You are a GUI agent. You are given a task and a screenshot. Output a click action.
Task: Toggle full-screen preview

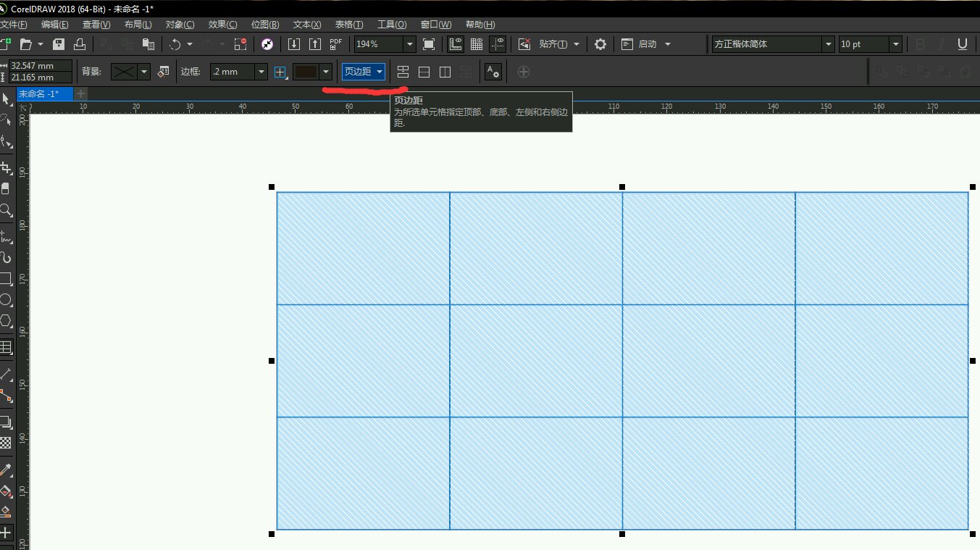[x=429, y=44]
